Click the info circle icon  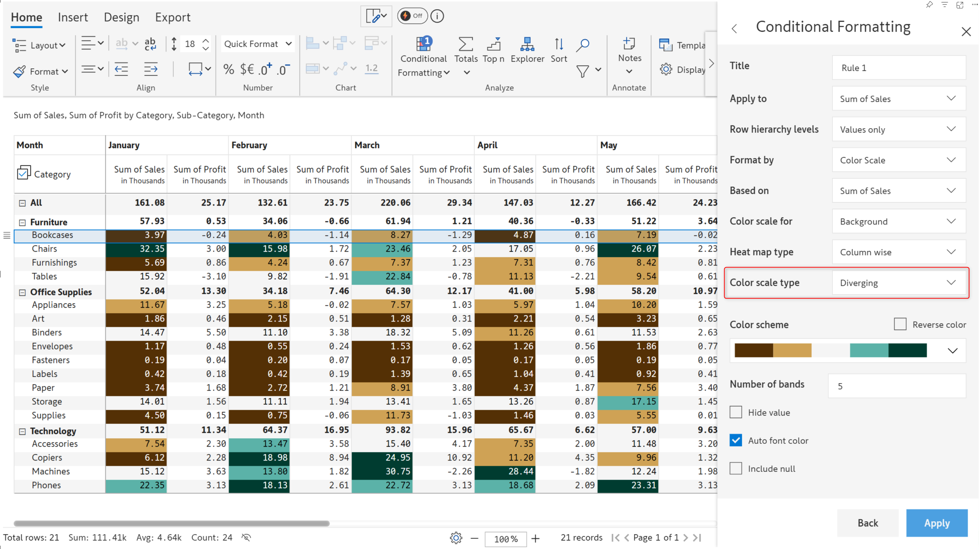pyautogui.click(x=437, y=16)
